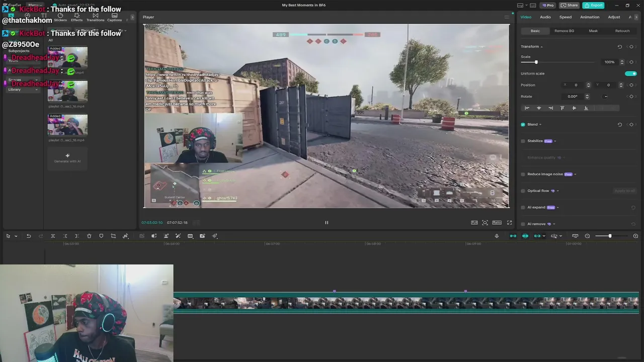Switch to the Video tab in inspector
This screenshot has height=362, width=644.
[526, 17]
